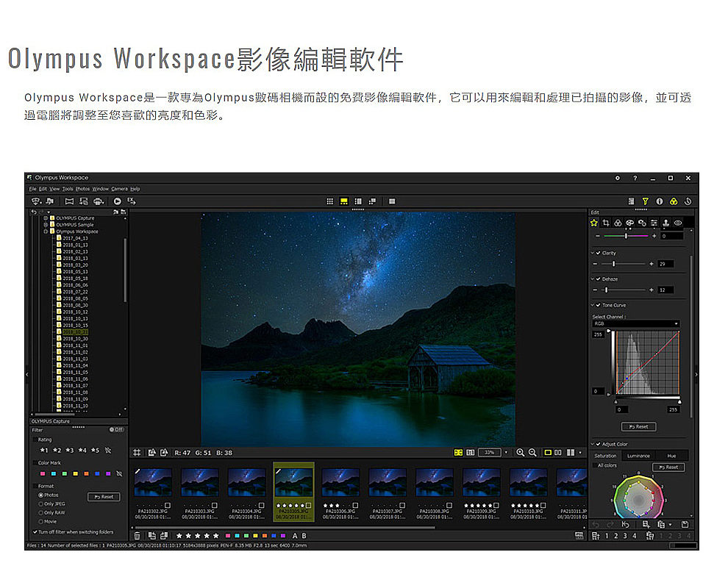The image size is (728, 588).
Task: Click the pink color mark filter swatch
Action: point(42,473)
